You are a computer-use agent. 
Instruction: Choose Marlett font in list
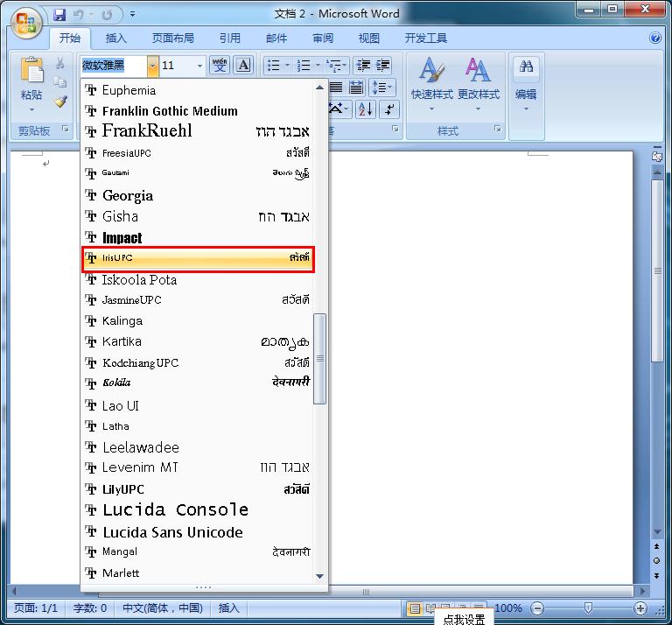(198, 573)
